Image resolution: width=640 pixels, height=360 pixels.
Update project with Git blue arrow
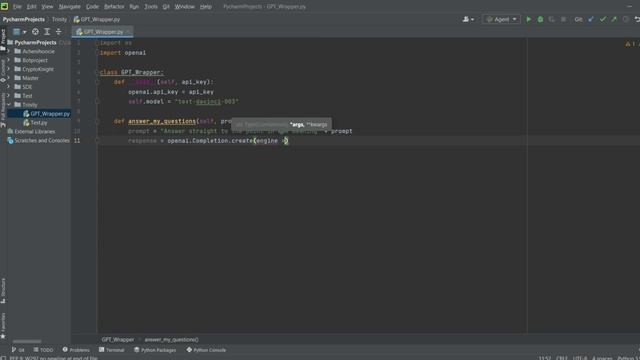[x=591, y=19]
